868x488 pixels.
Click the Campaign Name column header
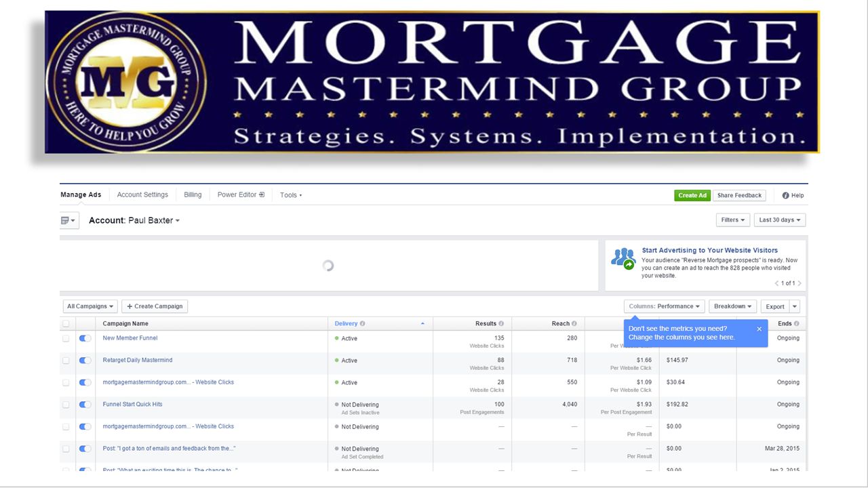coord(125,324)
